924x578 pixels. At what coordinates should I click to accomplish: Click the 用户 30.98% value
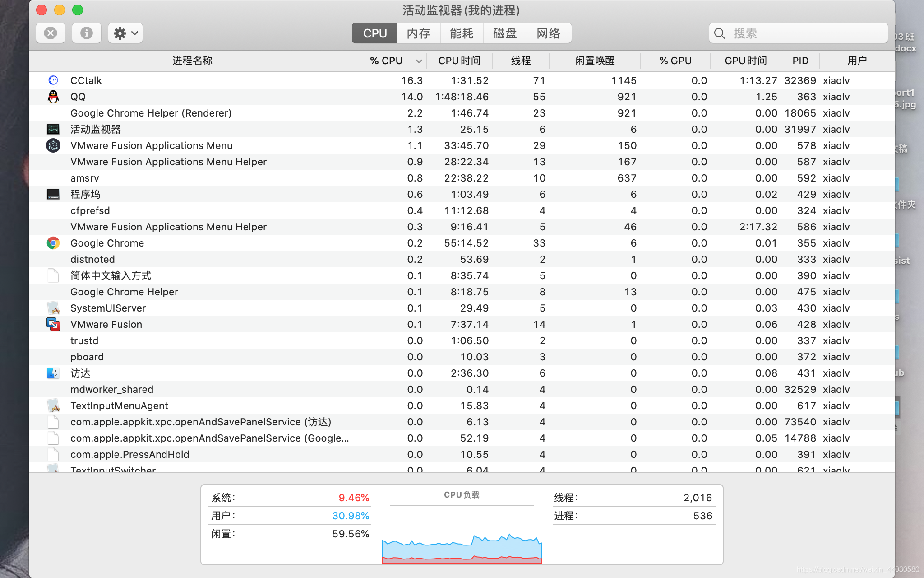(x=351, y=516)
